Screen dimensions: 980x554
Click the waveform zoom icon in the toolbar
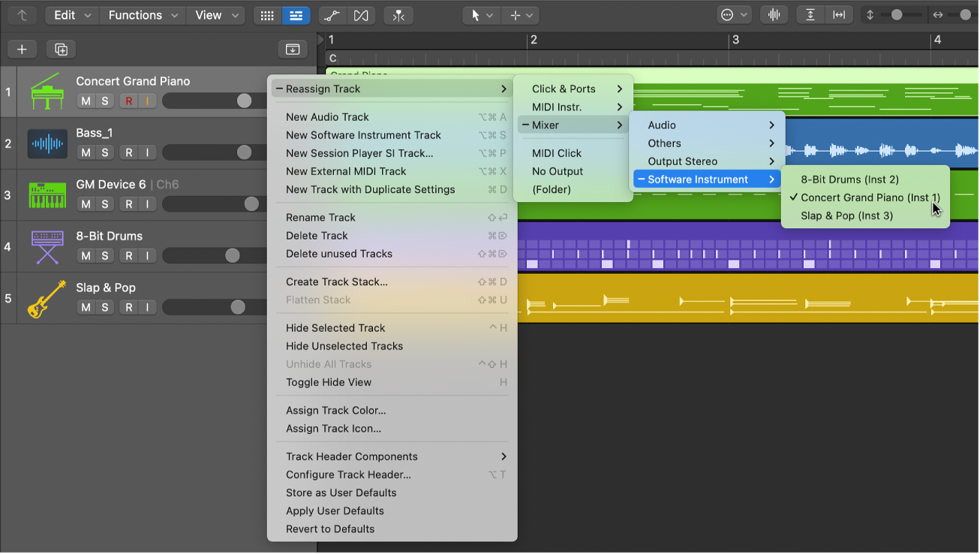click(x=774, y=14)
